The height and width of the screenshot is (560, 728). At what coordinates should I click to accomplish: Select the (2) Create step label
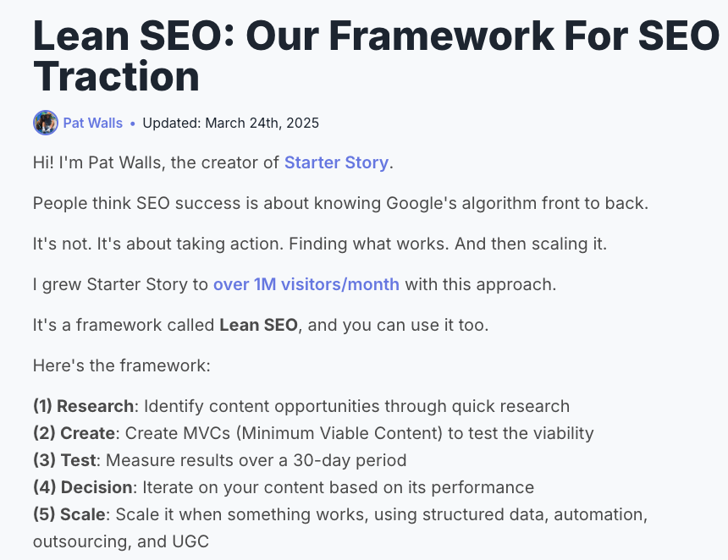pos(74,433)
